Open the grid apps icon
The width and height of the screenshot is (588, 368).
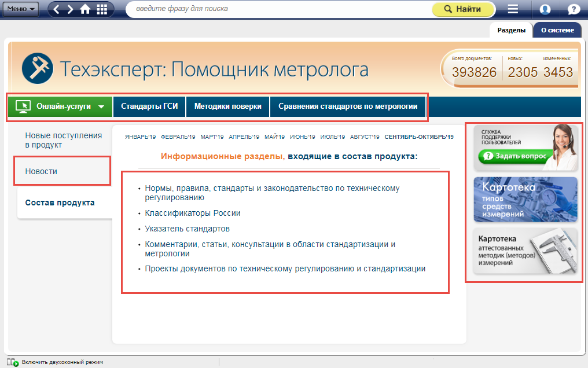click(102, 9)
